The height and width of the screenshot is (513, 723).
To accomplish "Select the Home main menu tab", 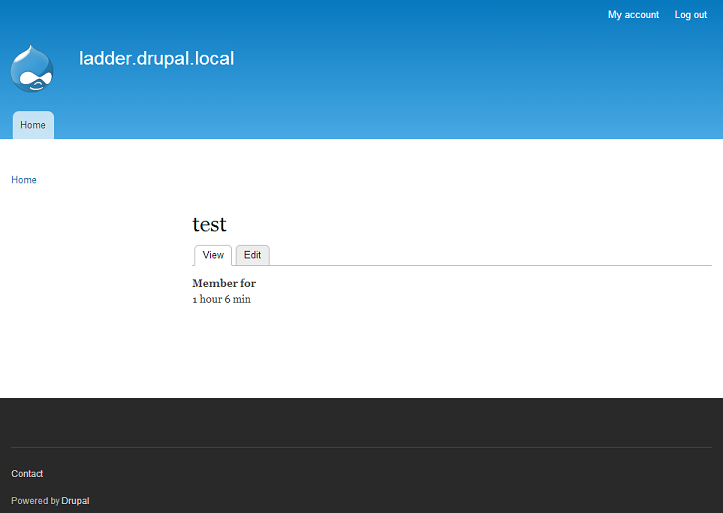I will 33,125.
